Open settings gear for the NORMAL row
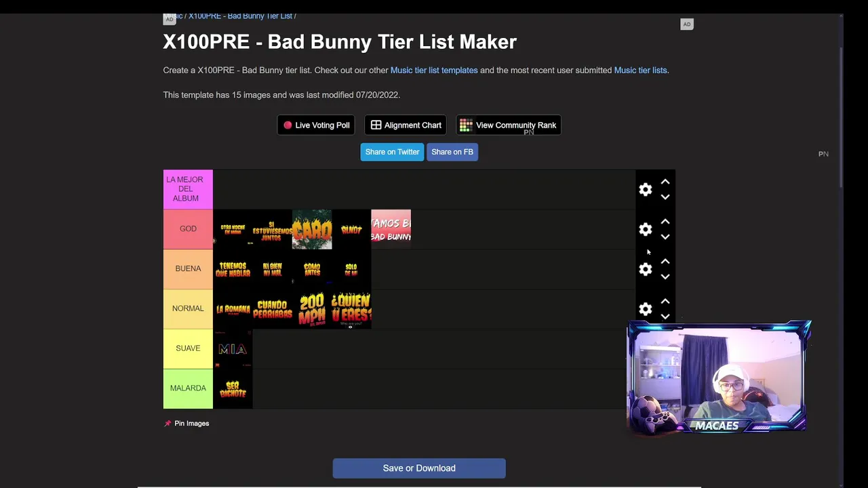This screenshot has width=868, height=488. coord(646,309)
